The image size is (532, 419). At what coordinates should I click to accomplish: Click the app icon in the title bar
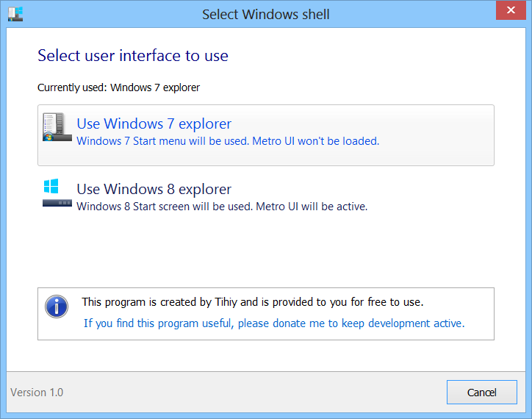tap(15, 14)
